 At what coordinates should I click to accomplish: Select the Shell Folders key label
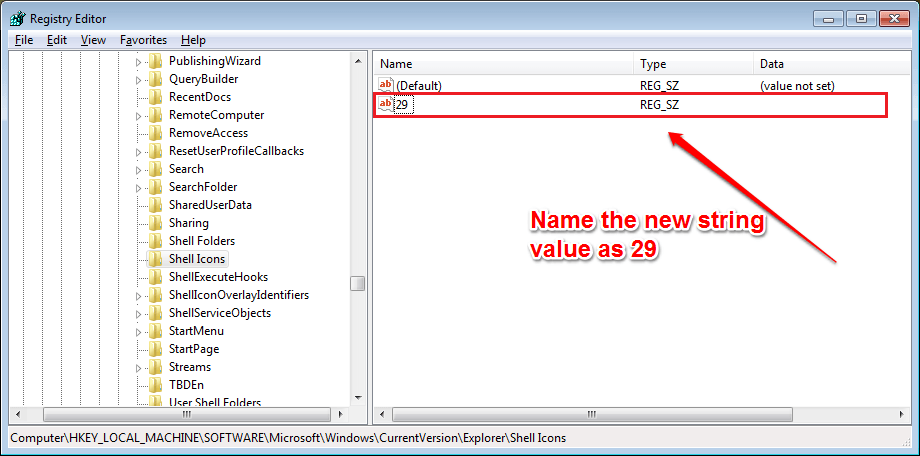202,241
